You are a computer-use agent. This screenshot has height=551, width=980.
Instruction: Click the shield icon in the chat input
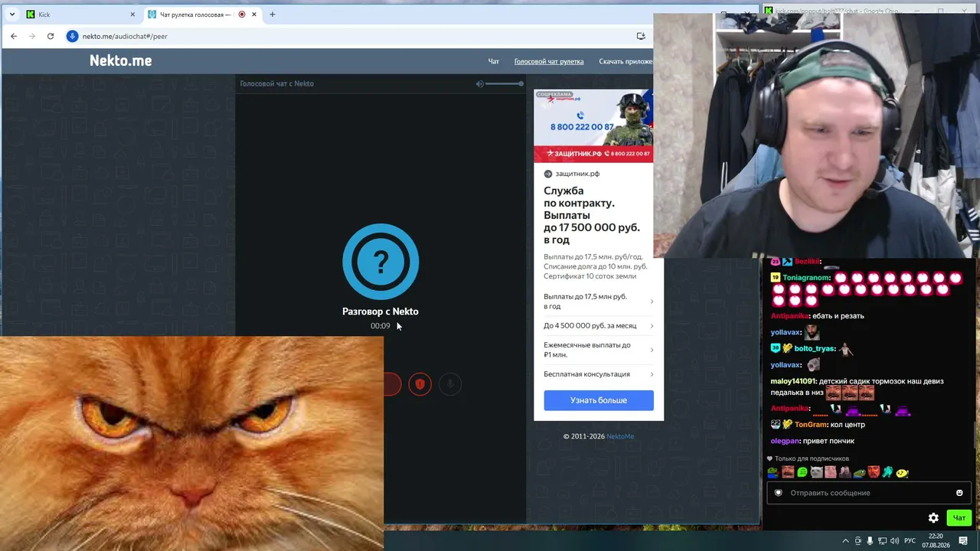tap(779, 493)
